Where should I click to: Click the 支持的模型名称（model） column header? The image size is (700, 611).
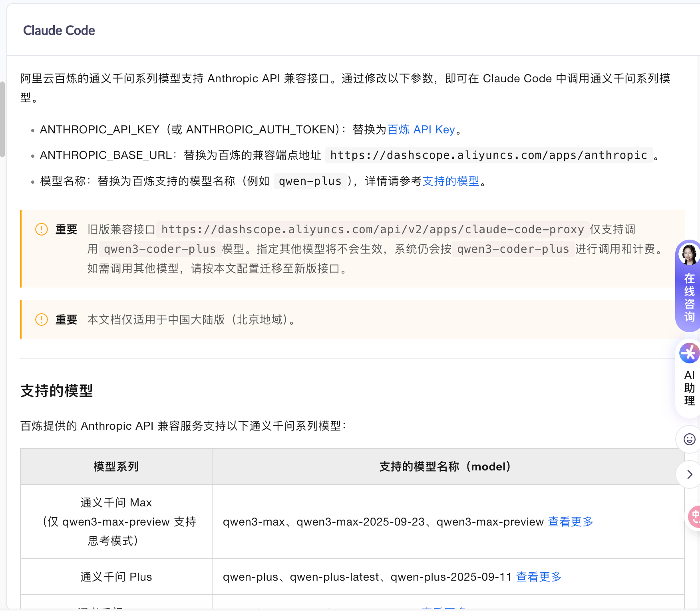(x=445, y=466)
